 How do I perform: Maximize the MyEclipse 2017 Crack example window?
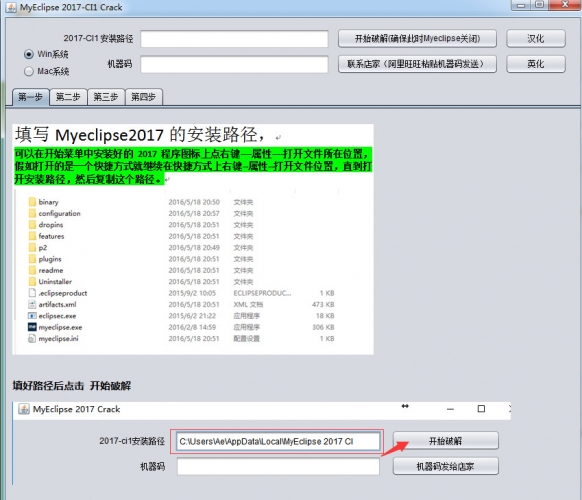click(x=481, y=409)
